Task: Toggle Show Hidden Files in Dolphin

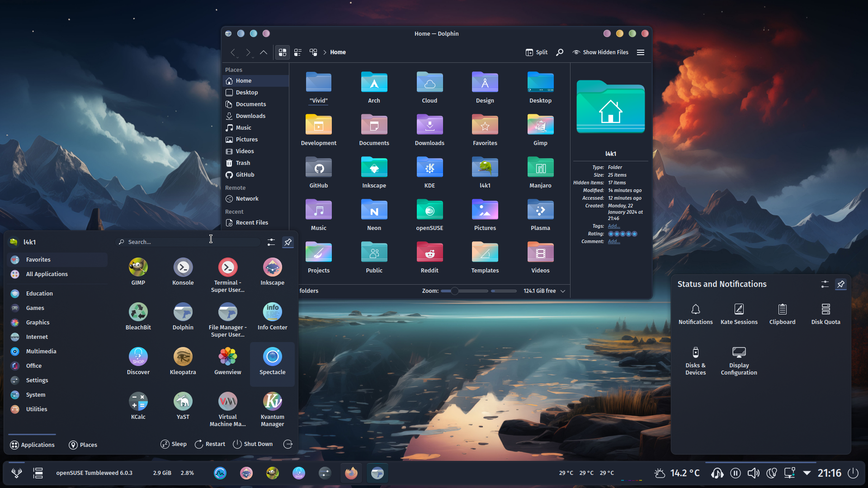Action: 600,52
